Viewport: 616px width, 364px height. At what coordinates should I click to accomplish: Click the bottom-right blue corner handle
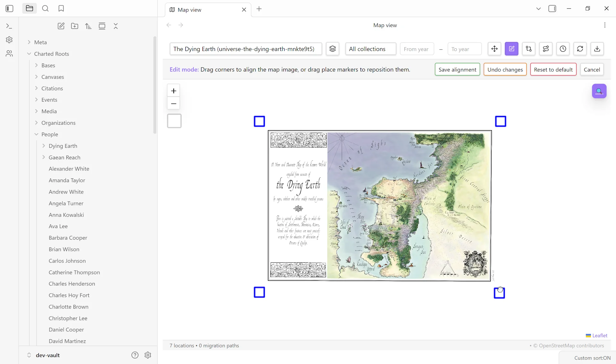coord(499,293)
